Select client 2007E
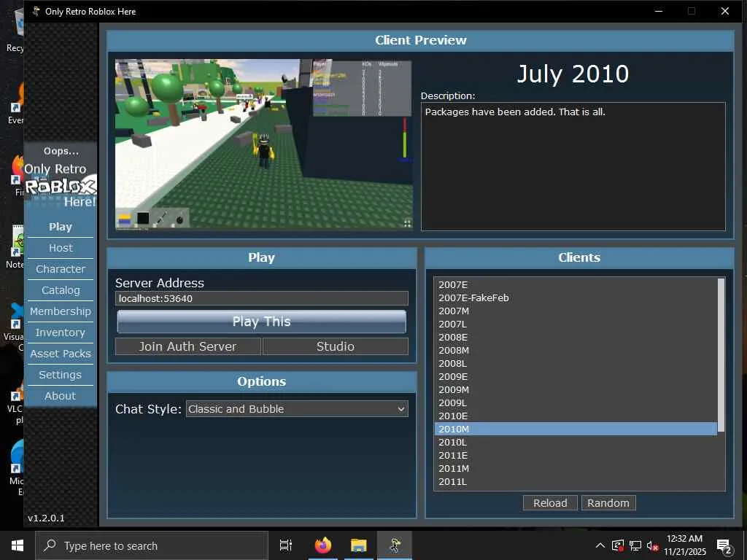 click(x=576, y=285)
